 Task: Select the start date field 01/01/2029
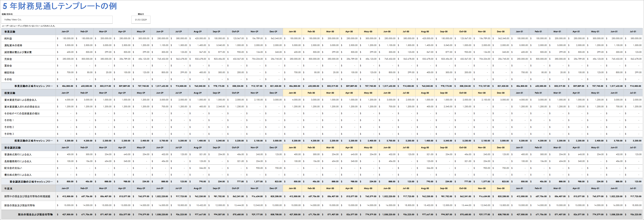point(141,20)
